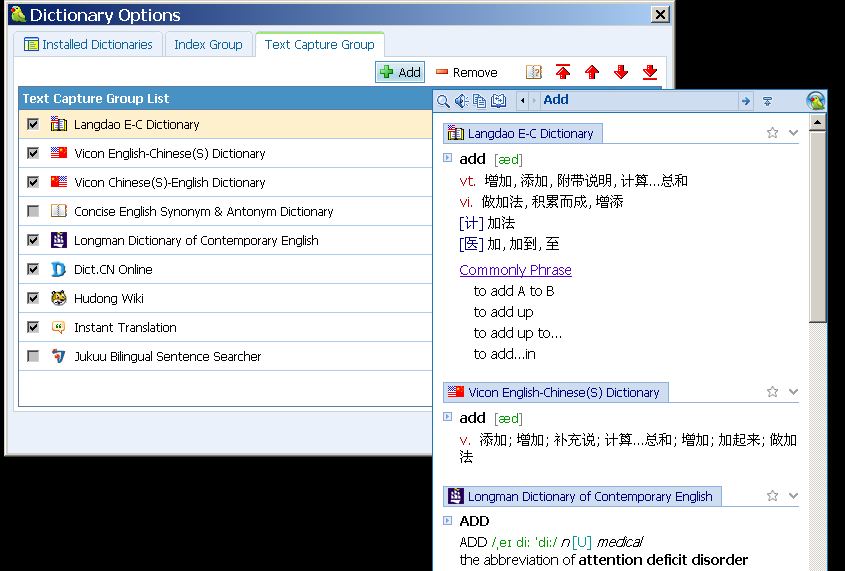Viewport: 845px width, 571px height.
Task: Click into the 'Add' word field in the popup
Action: [x=639, y=100]
